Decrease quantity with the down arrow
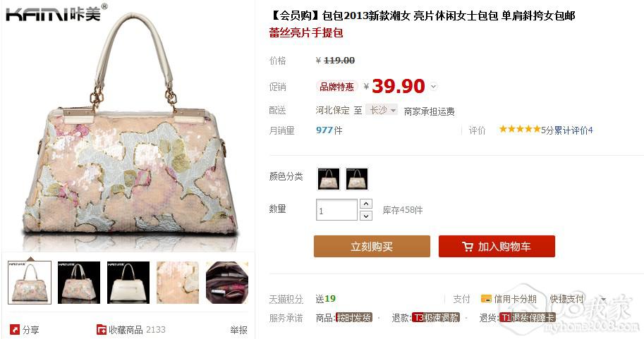644x339 pixels. pyautogui.click(x=366, y=216)
